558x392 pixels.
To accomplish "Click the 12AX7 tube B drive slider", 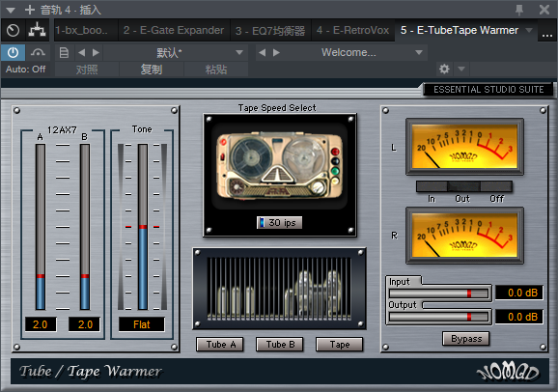I will coord(85,227).
